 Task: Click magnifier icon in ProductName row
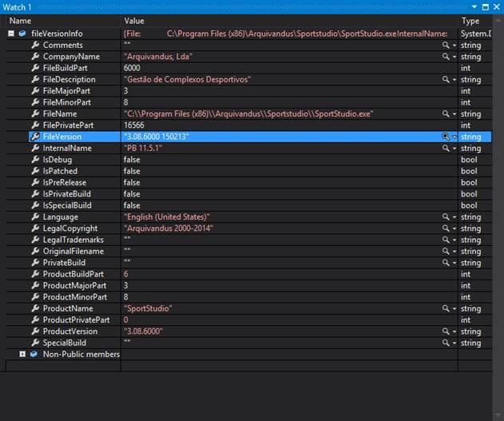446,308
